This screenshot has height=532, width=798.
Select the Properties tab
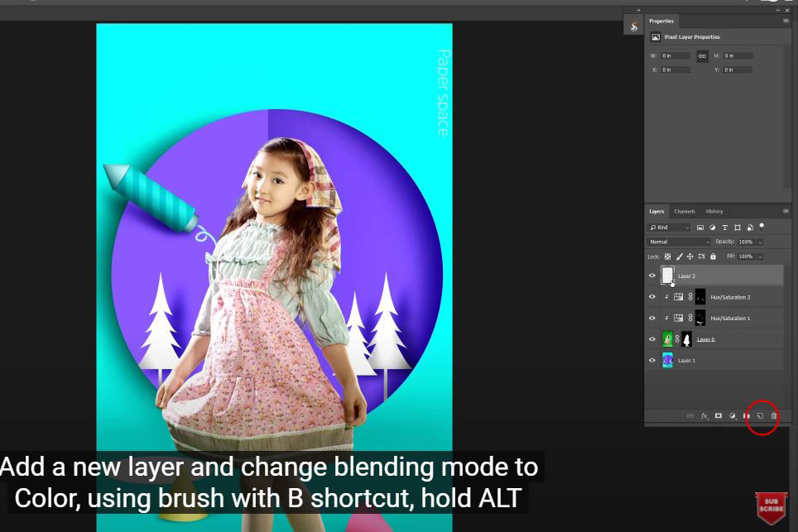pos(661,21)
